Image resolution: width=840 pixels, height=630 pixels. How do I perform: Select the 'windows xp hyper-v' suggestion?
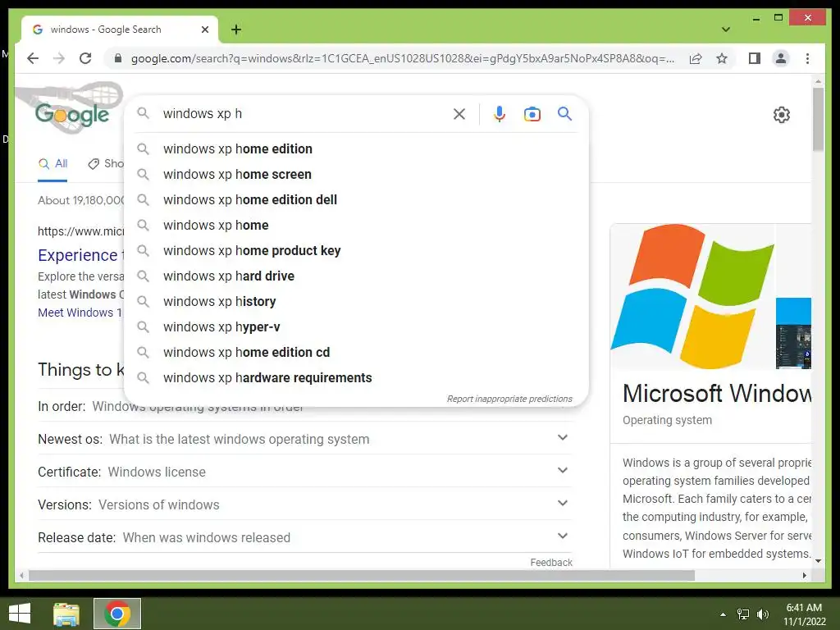pyautogui.click(x=356, y=326)
